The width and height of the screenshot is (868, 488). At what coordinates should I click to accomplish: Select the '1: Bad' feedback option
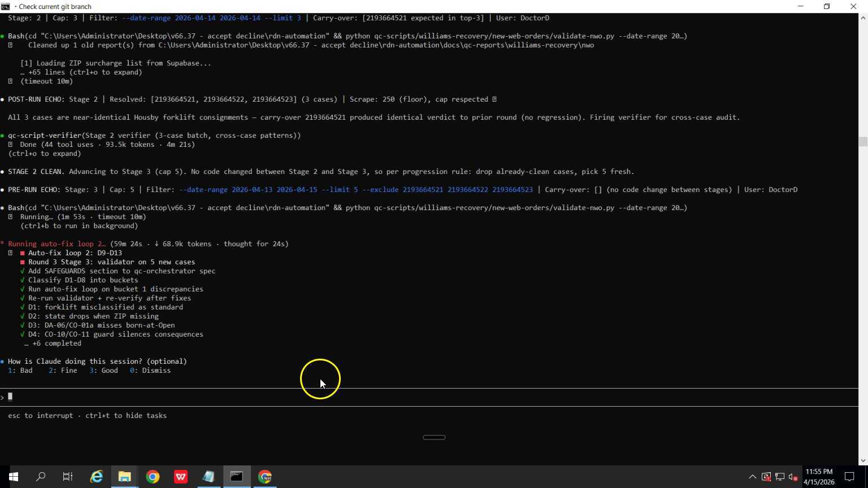pos(20,371)
